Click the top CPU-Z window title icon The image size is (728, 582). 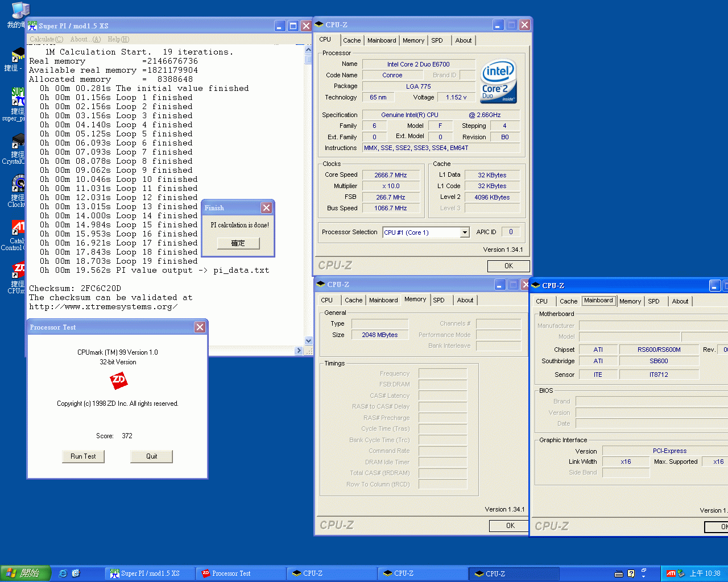coord(319,24)
